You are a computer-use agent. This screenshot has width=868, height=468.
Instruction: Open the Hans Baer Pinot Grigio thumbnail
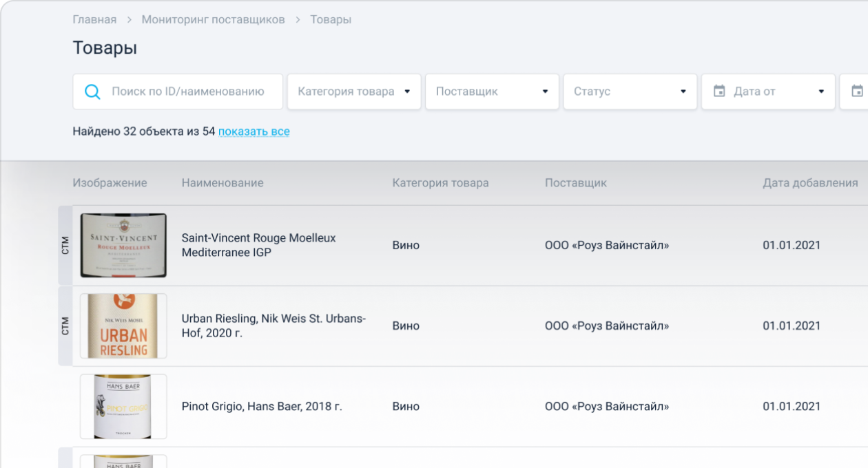point(123,406)
